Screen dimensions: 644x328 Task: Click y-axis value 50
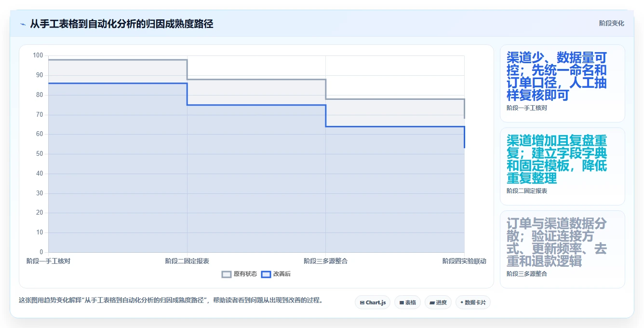39,154
